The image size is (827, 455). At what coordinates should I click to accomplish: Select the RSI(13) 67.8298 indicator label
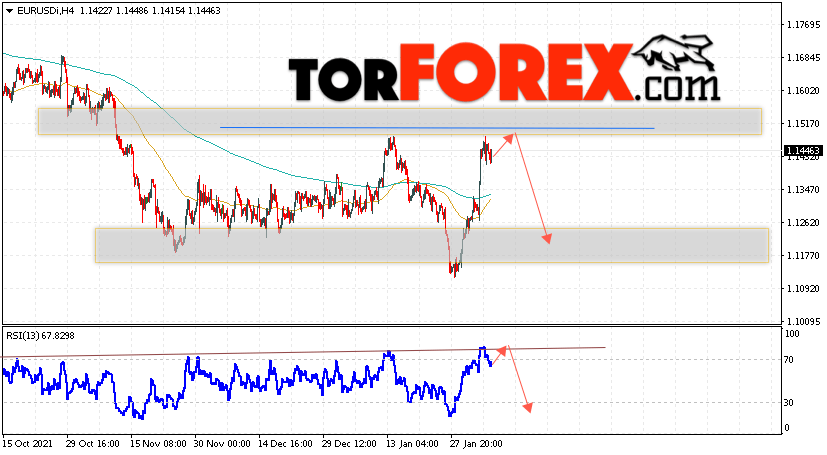(41, 335)
